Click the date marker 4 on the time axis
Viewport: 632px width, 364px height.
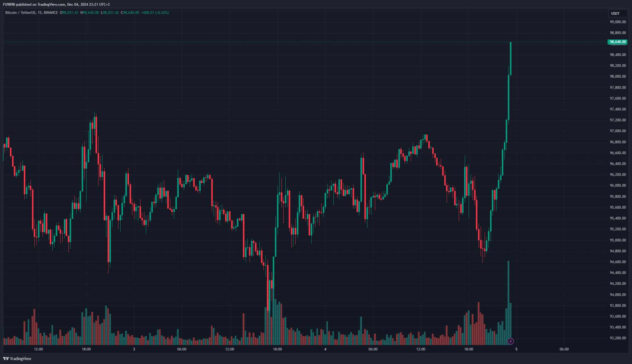(x=325, y=349)
